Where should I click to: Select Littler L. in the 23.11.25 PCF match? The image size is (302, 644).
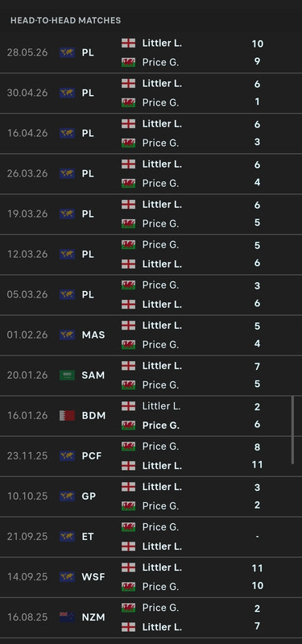(162, 466)
